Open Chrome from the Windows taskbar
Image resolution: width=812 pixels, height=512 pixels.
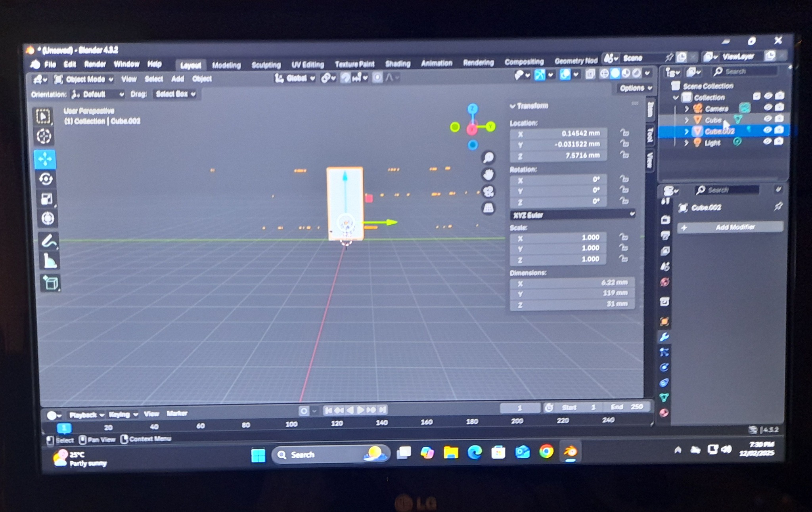pos(546,451)
